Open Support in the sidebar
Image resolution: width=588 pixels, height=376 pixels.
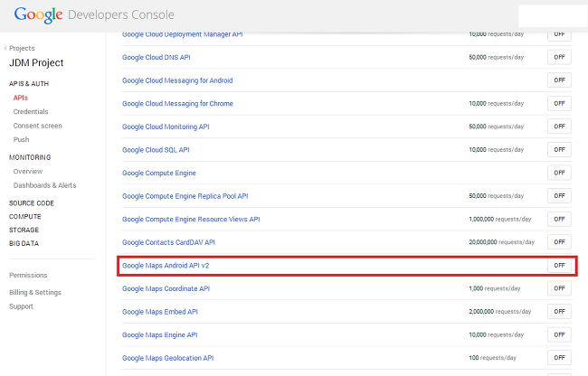click(x=21, y=306)
